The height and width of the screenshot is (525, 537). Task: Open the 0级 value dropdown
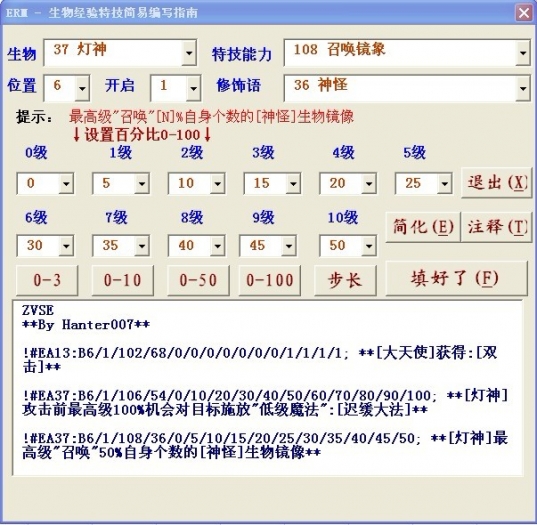pyautogui.click(x=66, y=184)
